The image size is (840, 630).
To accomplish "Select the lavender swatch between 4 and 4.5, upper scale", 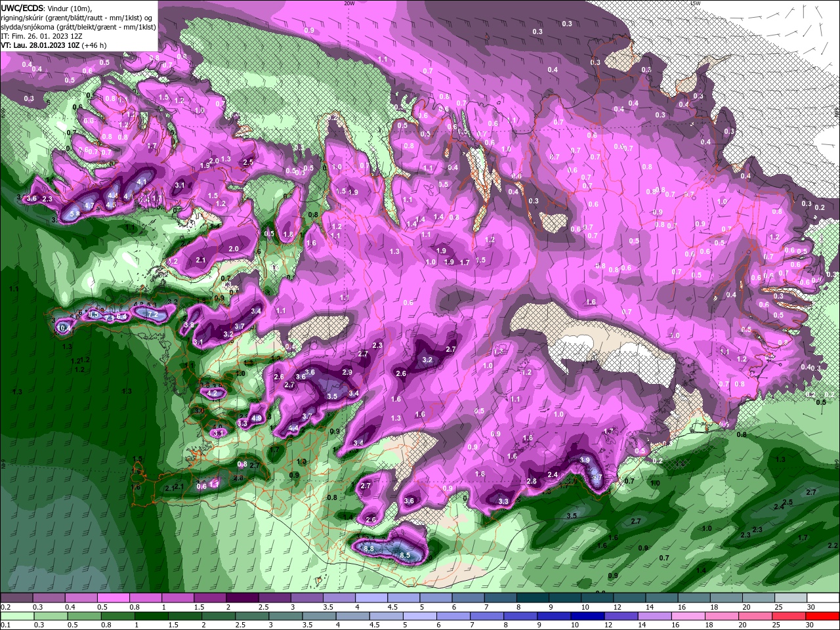I will click(x=371, y=598).
